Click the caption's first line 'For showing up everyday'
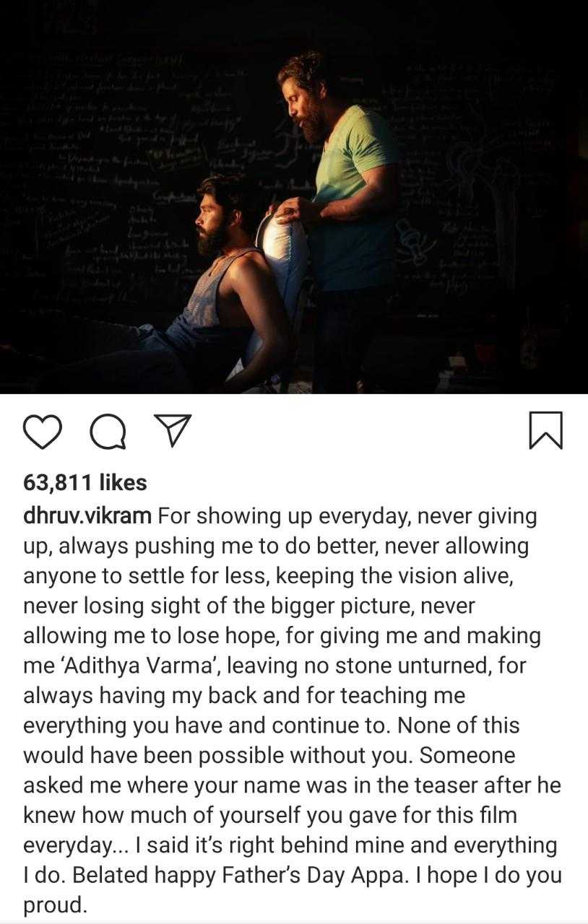Screen dimensions: 588x924 tap(298, 516)
